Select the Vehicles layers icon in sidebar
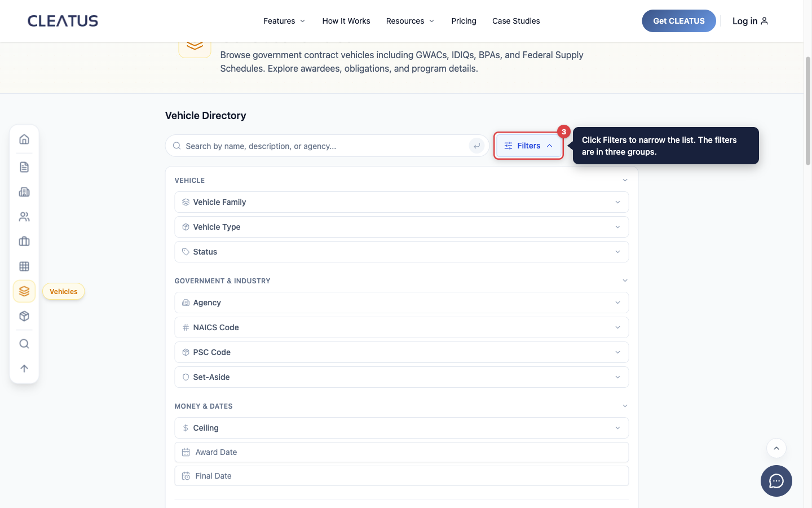Image resolution: width=812 pixels, height=508 pixels. (24, 291)
